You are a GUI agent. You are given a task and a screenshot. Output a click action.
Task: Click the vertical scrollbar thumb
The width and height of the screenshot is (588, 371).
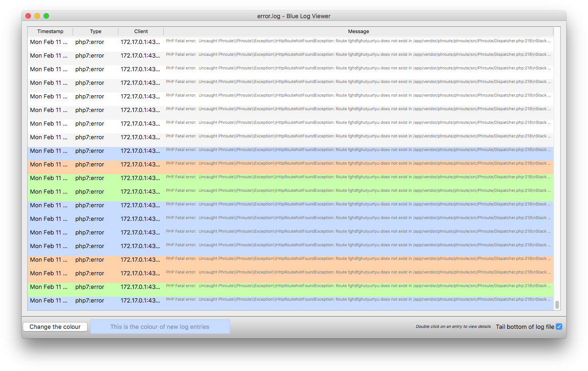pyautogui.click(x=557, y=305)
